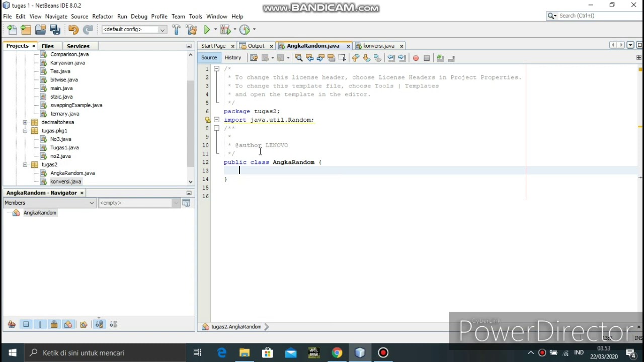Switch to the konversi.java tab

coord(379,46)
